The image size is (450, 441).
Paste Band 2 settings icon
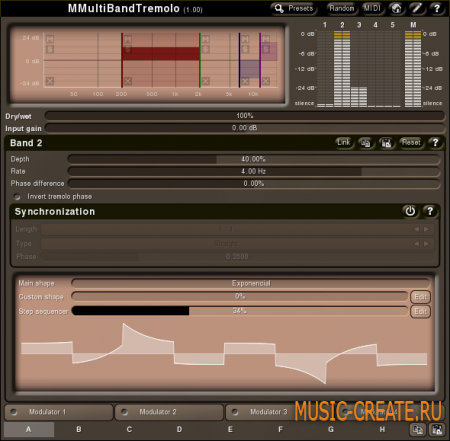[386, 143]
